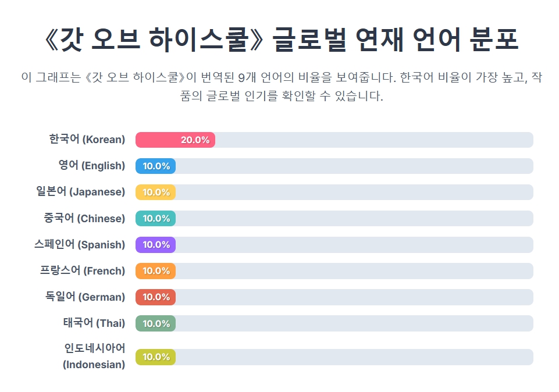Screen dimensions: 559x392
Task: Click the purple Spanish 10.0% bar
Action: (x=155, y=244)
